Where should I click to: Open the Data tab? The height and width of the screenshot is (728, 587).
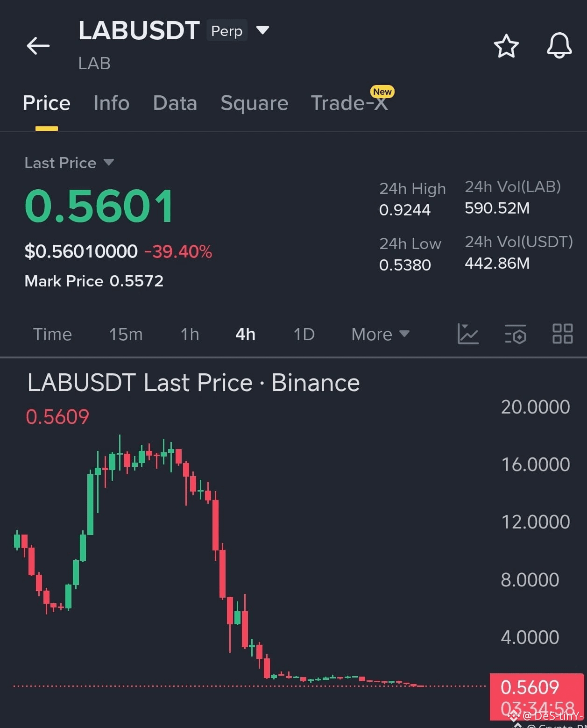[x=175, y=103]
